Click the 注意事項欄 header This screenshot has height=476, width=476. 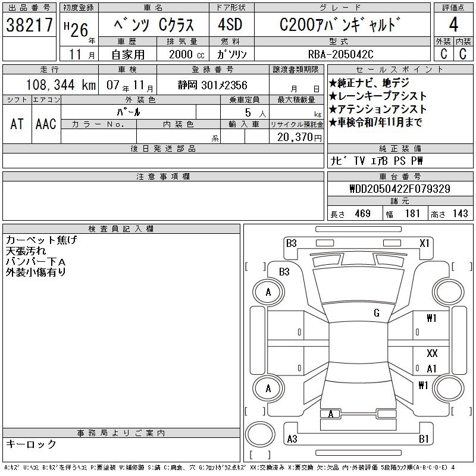point(163,177)
